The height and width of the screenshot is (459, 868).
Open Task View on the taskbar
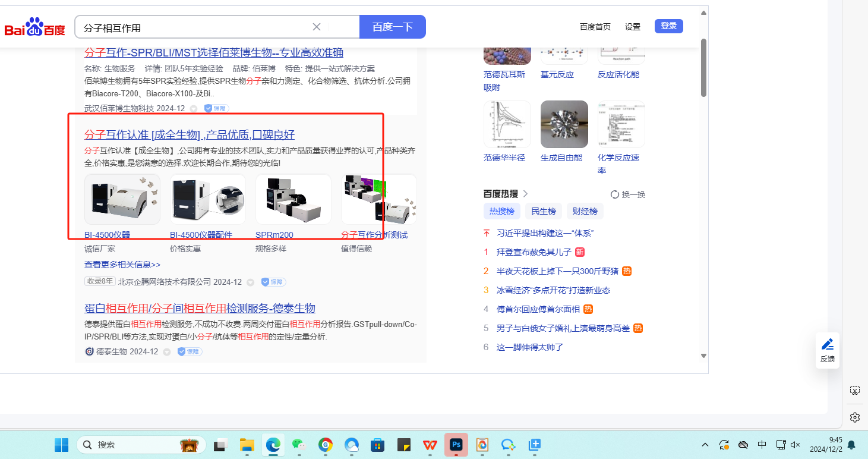pos(222,445)
